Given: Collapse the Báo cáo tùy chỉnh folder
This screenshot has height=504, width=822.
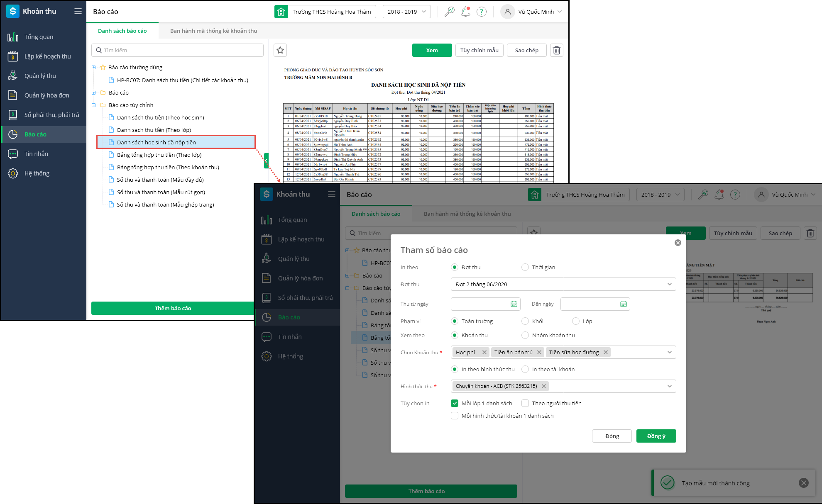Looking at the screenshot, I should click(93, 105).
